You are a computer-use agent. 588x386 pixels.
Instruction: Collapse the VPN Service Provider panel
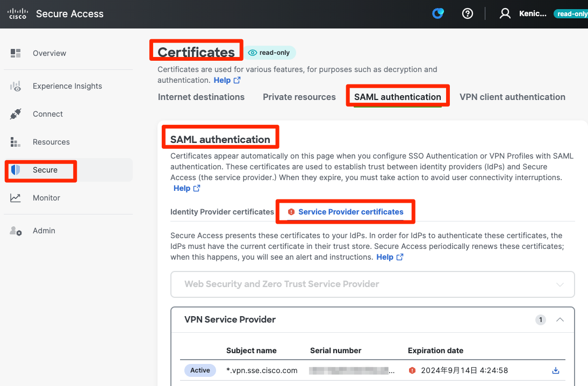560,320
